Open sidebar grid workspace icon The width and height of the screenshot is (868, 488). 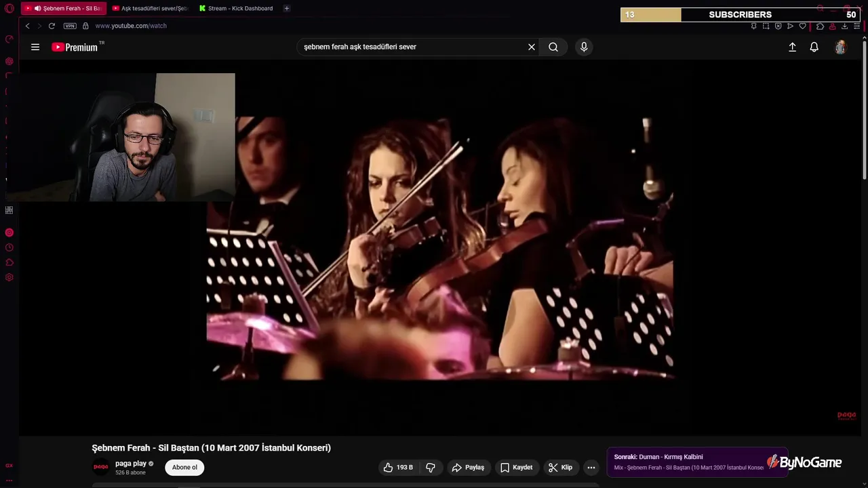[9, 210]
